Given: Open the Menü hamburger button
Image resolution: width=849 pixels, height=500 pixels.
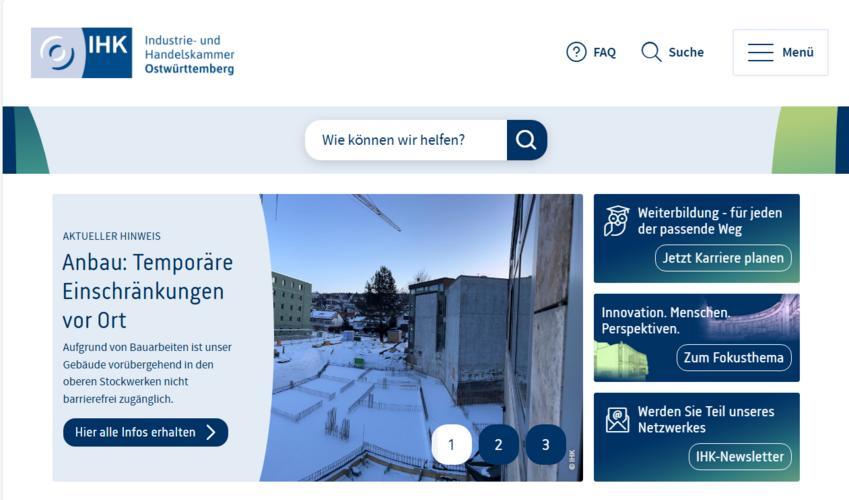Looking at the screenshot, I should (780, 53).
